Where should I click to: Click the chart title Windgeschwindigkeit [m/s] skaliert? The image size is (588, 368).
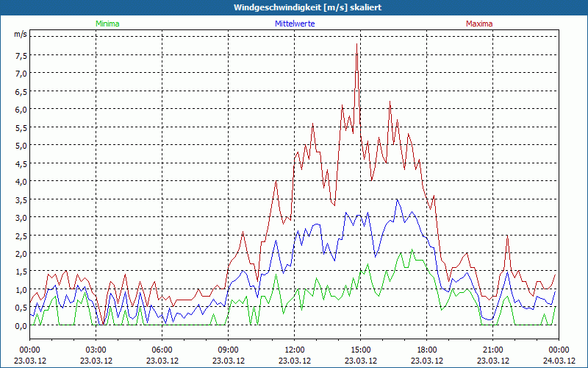pyautogui.click(x=307, y=7)
